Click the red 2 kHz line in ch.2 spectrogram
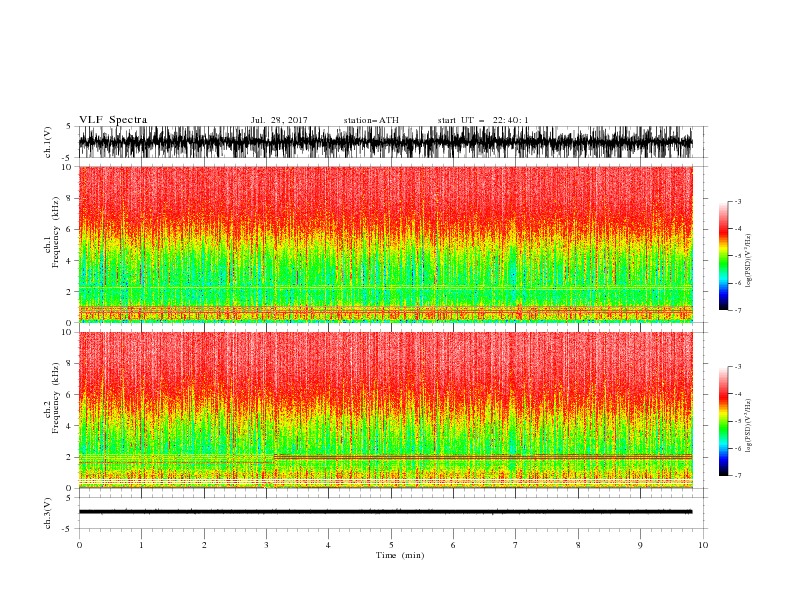 point(483,457)
